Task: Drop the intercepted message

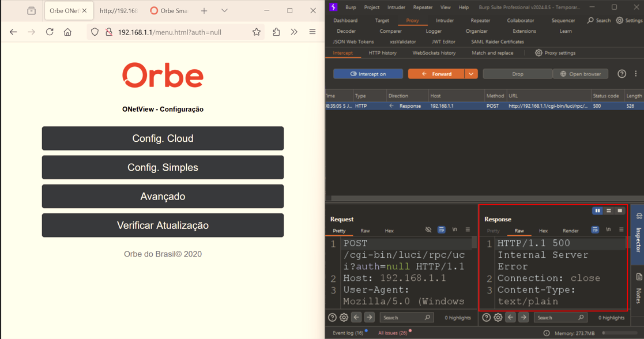Action: point(518,74)
